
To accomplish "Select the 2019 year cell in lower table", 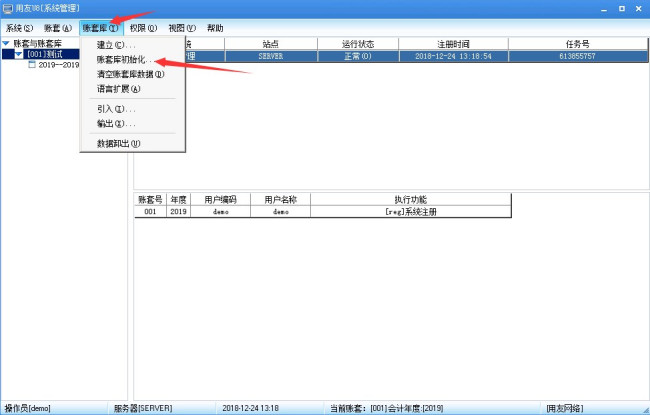I will click(x=178, y=211).
